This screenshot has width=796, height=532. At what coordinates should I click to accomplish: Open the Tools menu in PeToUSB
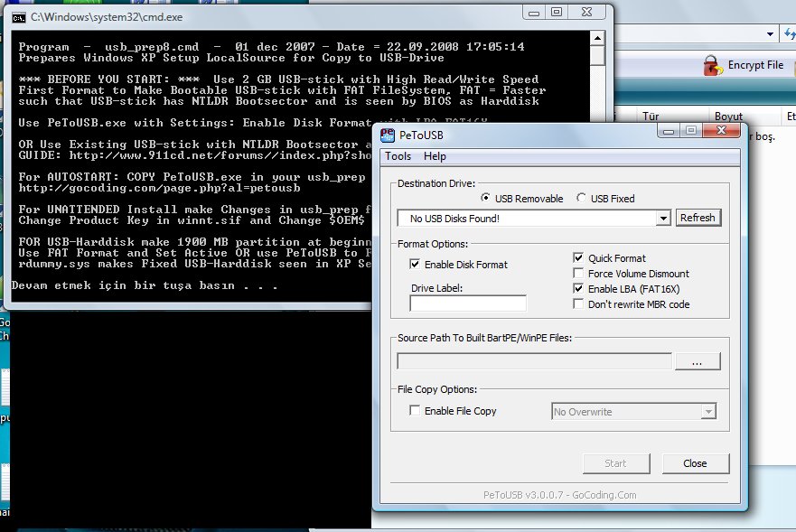point(398,156)
